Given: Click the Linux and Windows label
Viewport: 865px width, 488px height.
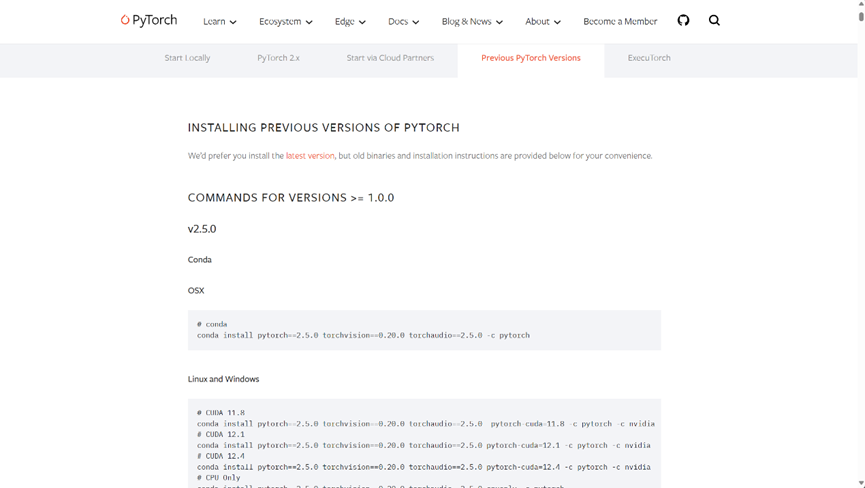Looking at the screenshot, I should click(223, 379).
